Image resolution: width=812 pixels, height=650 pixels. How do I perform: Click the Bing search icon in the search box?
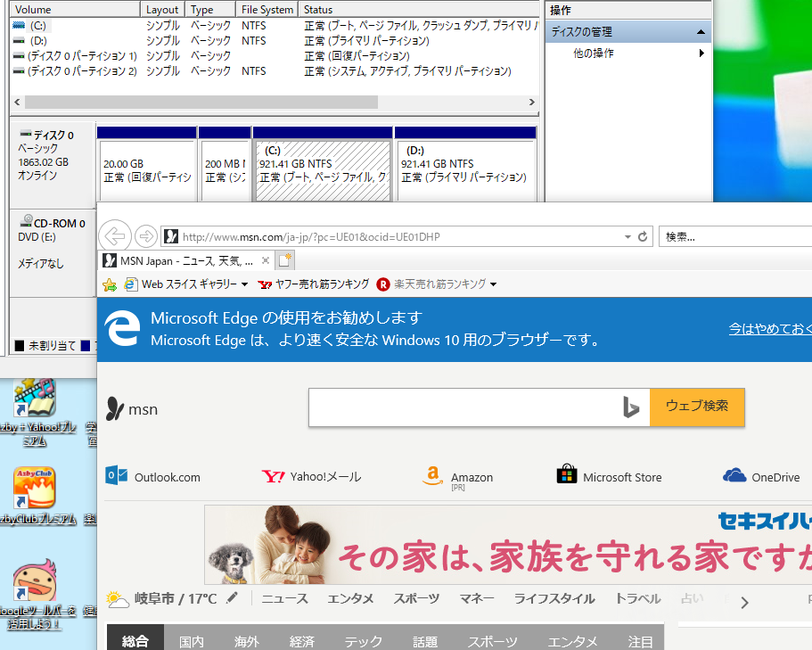tap(631, 407)
